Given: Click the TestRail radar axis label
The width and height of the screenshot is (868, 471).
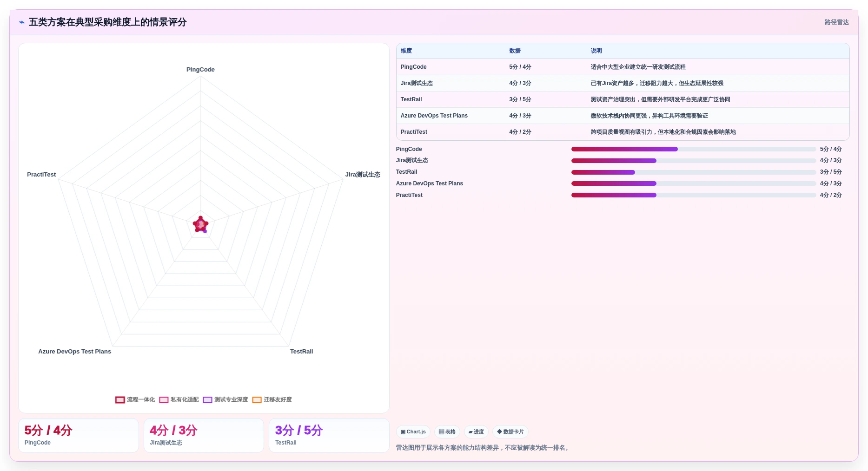Looking at the screenshot, I should coord(301,352).
